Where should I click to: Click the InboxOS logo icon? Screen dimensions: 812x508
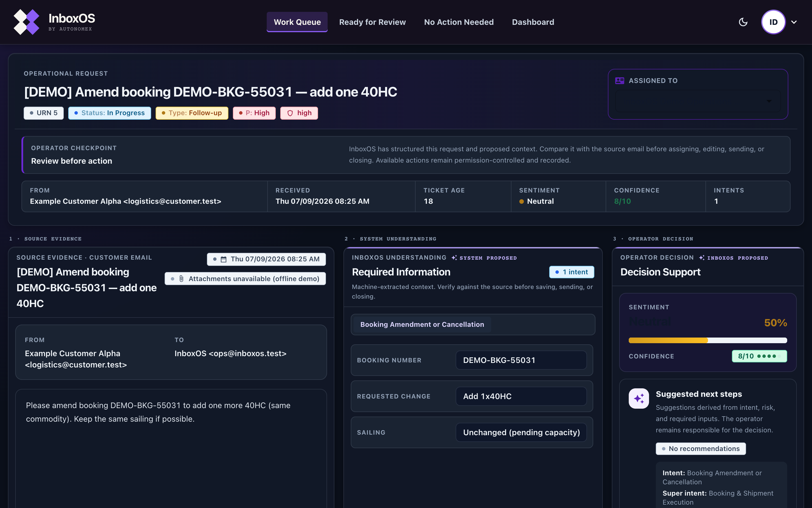tap(27, 22)
